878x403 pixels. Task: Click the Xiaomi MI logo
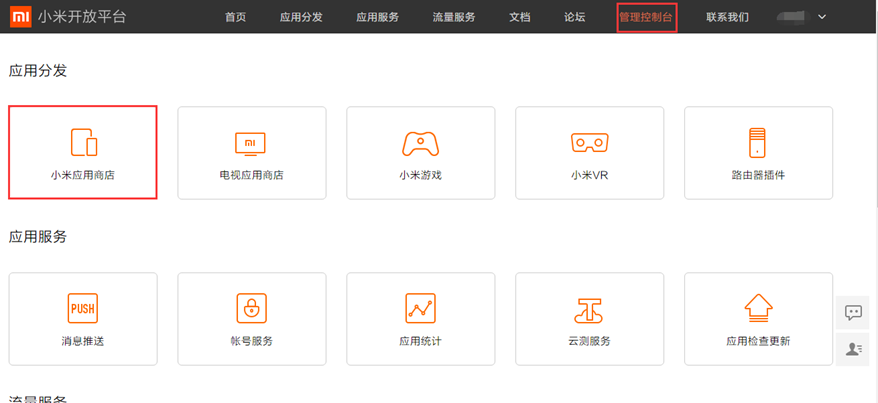click(18, 17)
